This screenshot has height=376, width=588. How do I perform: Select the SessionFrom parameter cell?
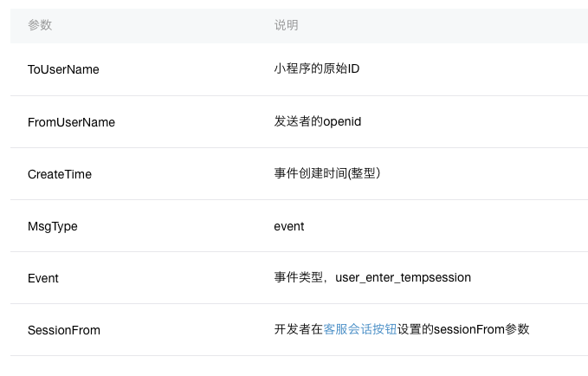pyautogui.click(x=64, y=330)
